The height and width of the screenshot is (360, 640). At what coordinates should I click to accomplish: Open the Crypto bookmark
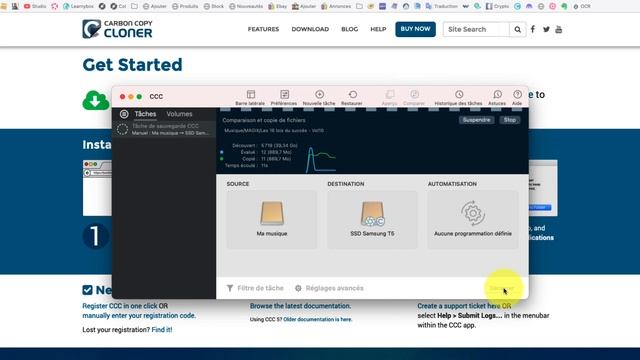click(x=497, y=6)
